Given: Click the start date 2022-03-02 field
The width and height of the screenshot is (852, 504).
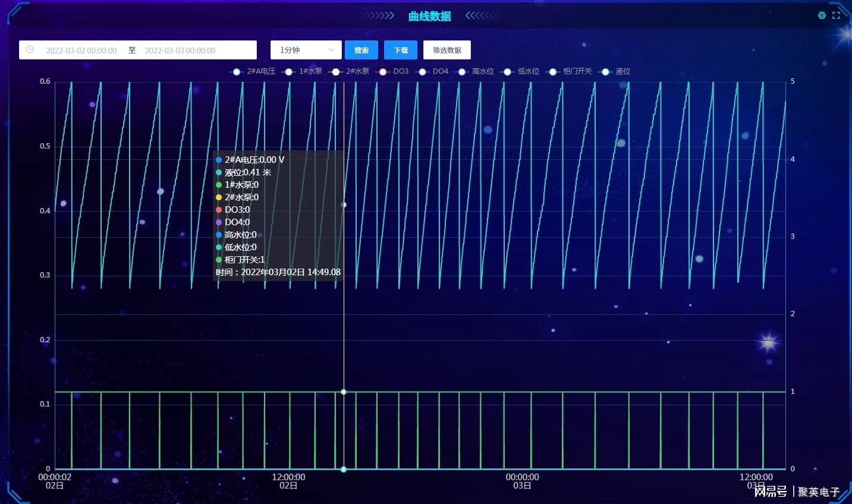Looking at the screenshot, I should (81, 51).
